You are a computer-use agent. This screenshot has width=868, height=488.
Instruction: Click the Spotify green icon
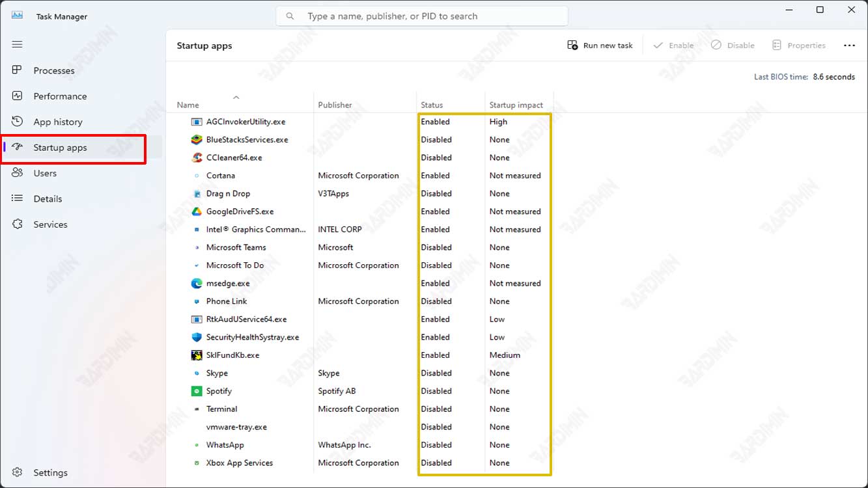197,391
